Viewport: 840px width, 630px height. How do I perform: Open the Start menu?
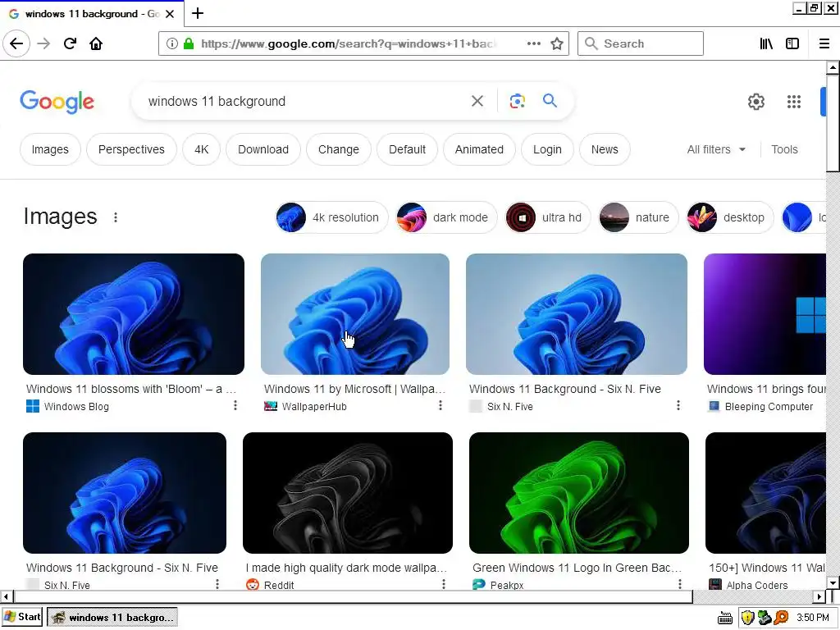point(22,617)
